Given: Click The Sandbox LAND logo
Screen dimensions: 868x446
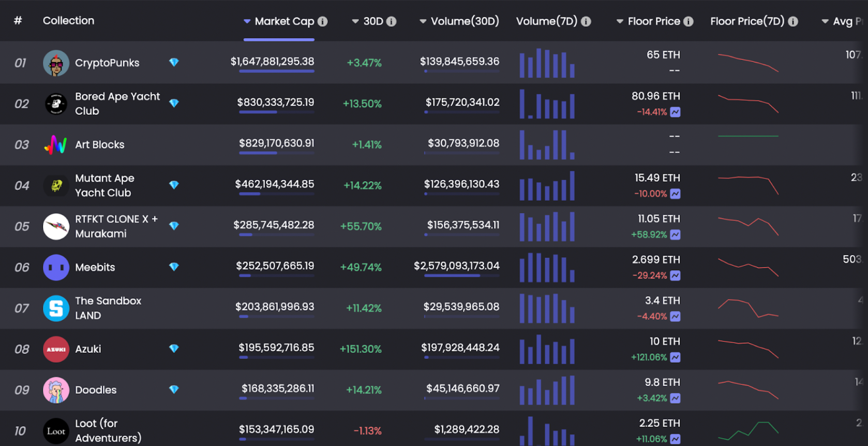Looking at the screenshot, I should point(56,308).
